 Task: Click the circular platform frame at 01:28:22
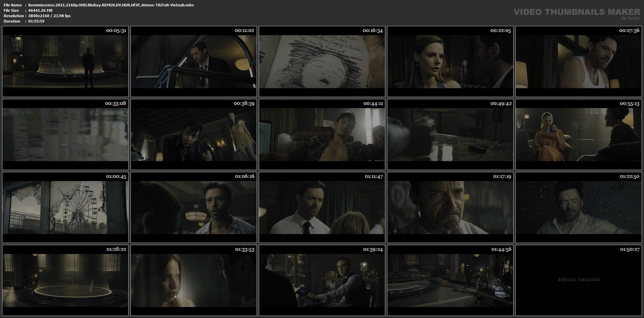point(65,280)
